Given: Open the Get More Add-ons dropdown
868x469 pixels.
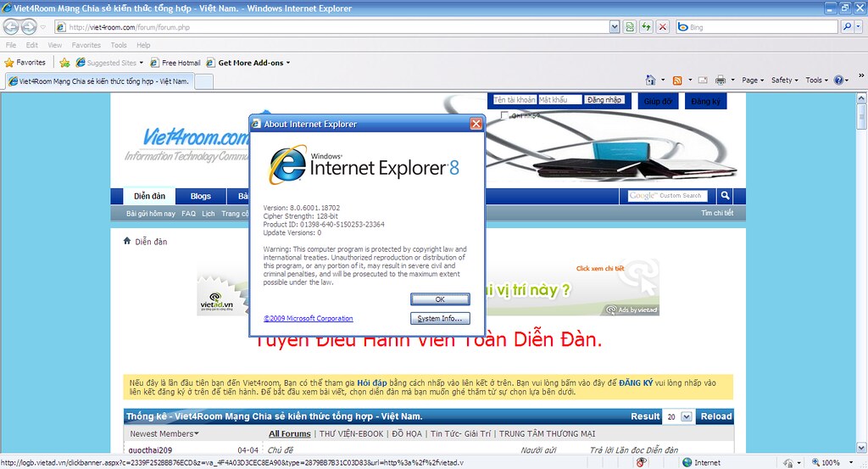Looking at the screenshot, I should 248,63.
